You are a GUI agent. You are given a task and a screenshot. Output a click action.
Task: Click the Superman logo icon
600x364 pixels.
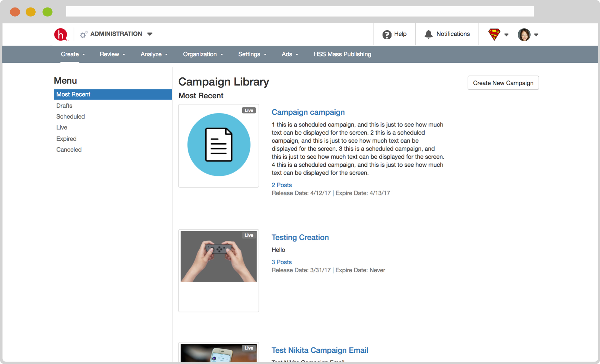pos(494,34)
